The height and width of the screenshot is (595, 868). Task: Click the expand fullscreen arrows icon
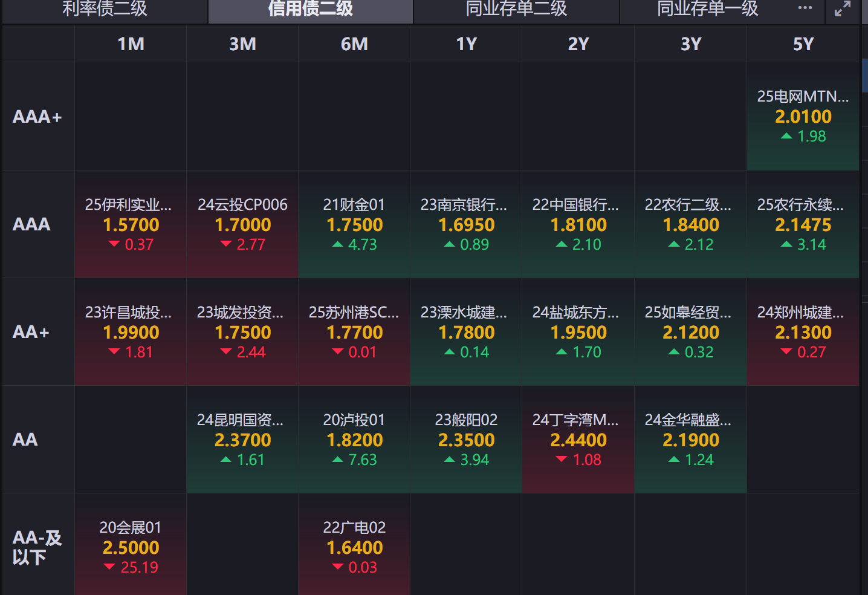[x=842, y=9]
